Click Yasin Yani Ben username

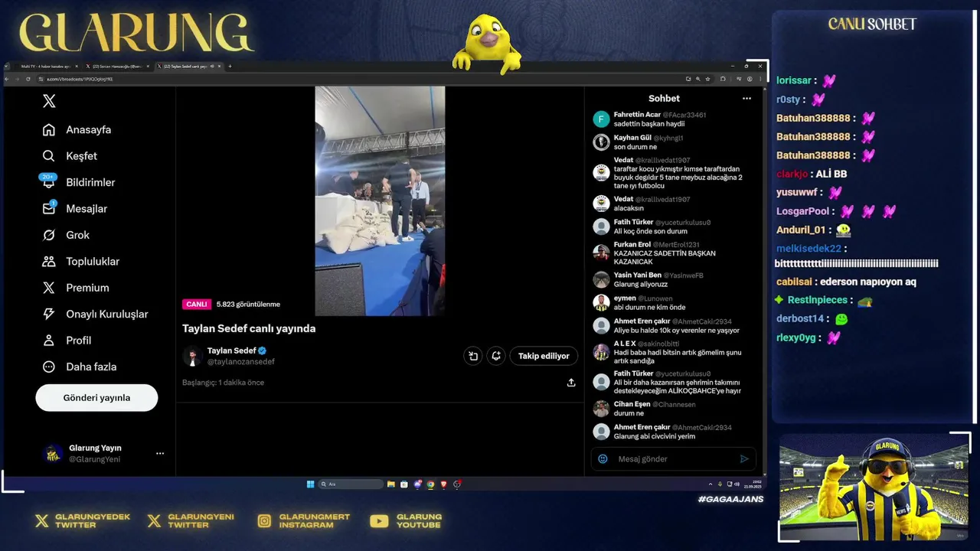637,275
